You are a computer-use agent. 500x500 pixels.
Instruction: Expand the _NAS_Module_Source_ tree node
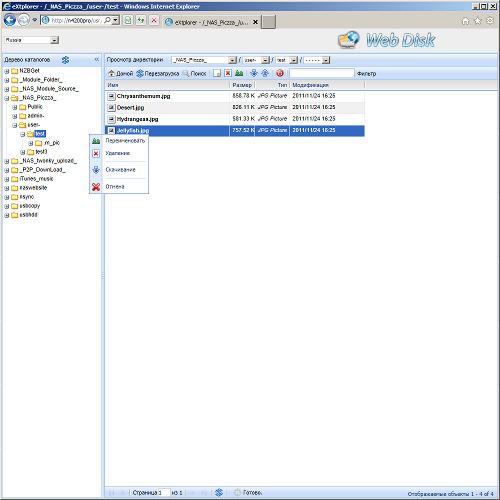coord(7,89)
